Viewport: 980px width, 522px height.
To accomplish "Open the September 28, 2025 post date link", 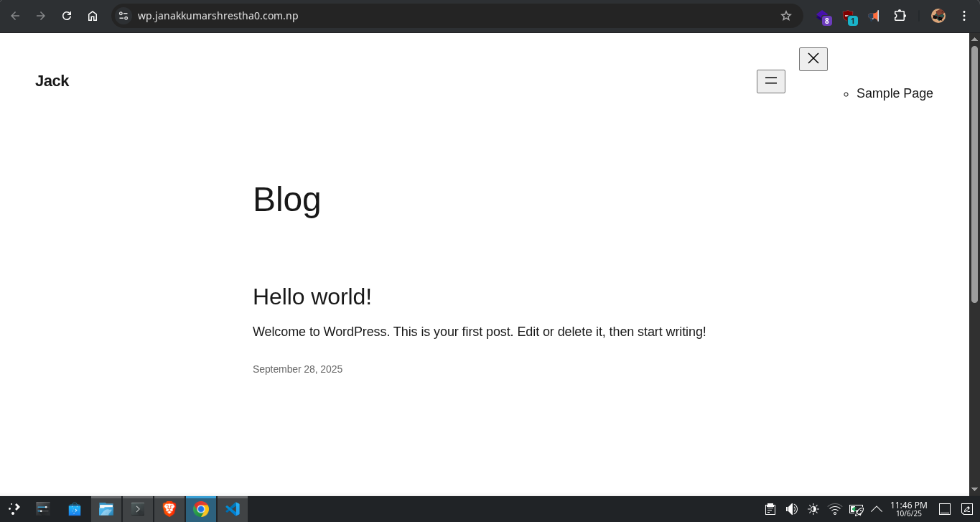I will 297,369.
